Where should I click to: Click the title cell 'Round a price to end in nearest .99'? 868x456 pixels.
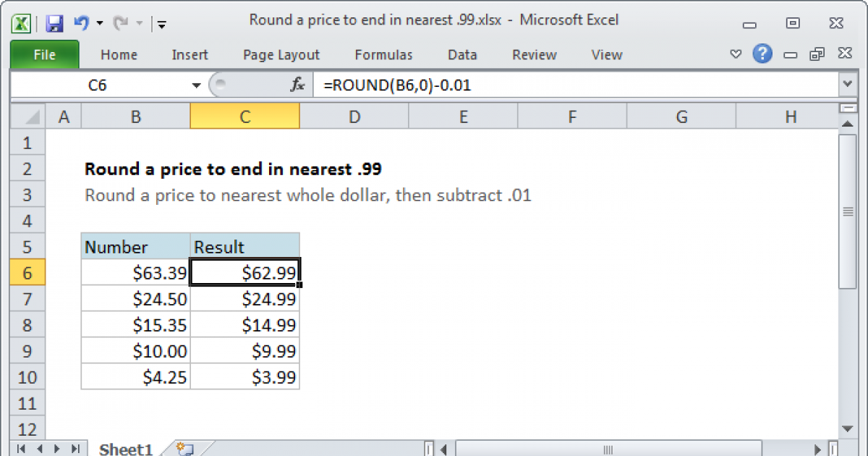click(x=233, y=169)
